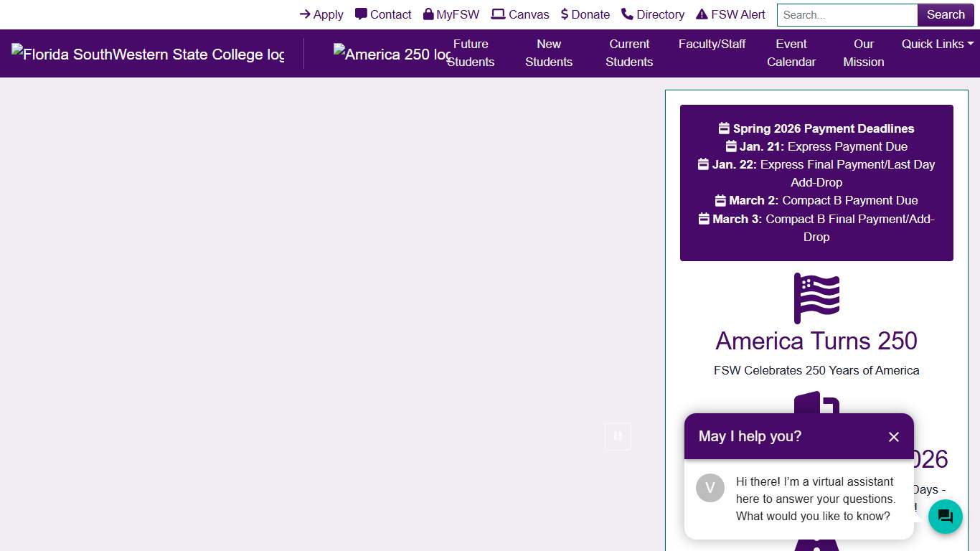Click the Donate dollar sign icon
Viewport: 980px width, 551px height.
tap(565, 14)
